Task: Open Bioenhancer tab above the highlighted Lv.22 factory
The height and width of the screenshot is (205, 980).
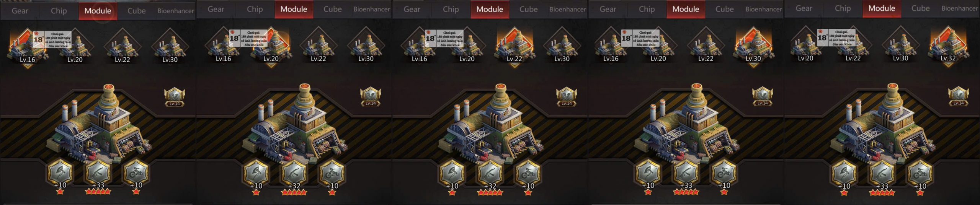Action: click(568, 9)
